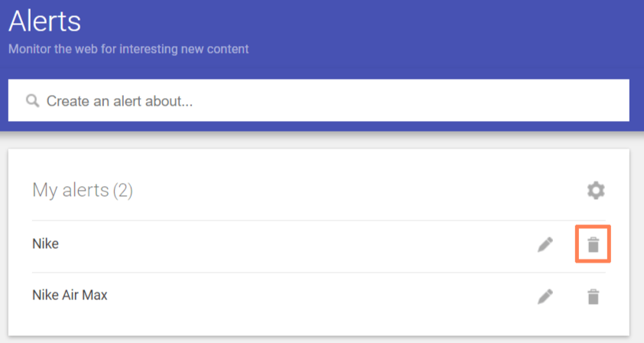Edit the Nike Air Max alert
The width and height of the screenshot is (644, 343).
click(545, 296)
